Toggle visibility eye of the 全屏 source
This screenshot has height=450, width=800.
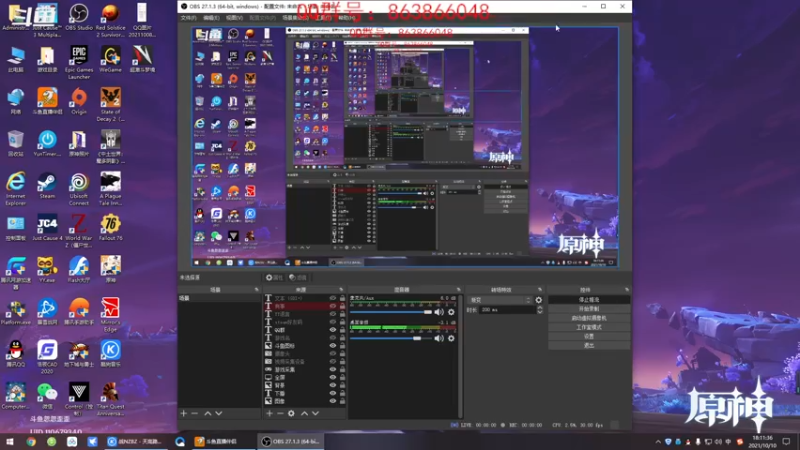[x=333, y=378]
